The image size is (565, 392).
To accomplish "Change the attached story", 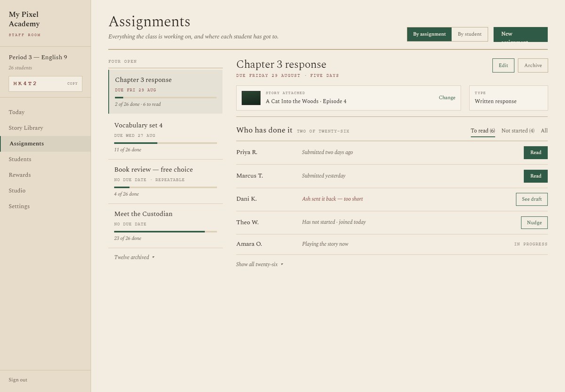I will pyautogui.click(x=447, y=98).
